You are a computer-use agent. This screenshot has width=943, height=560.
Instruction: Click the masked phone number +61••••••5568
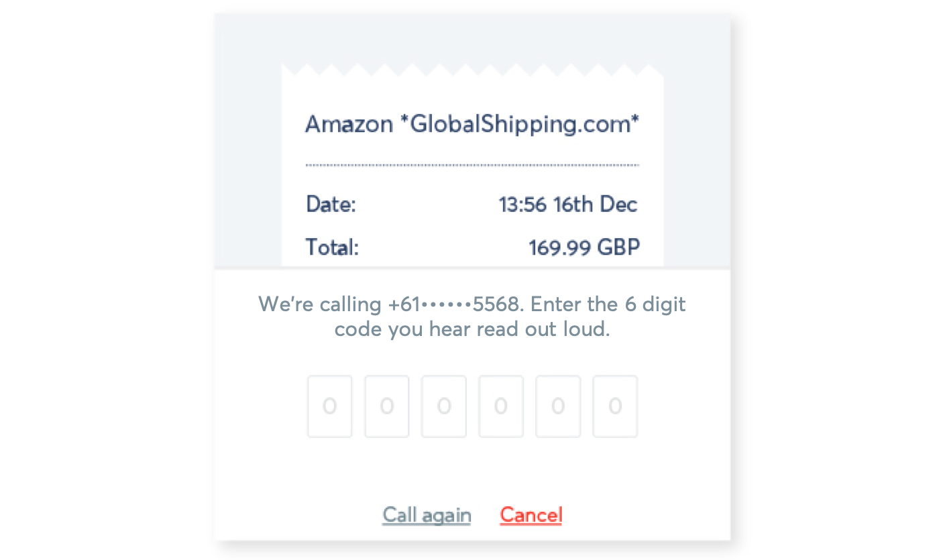pyautogui.click(x=454, y=304)
